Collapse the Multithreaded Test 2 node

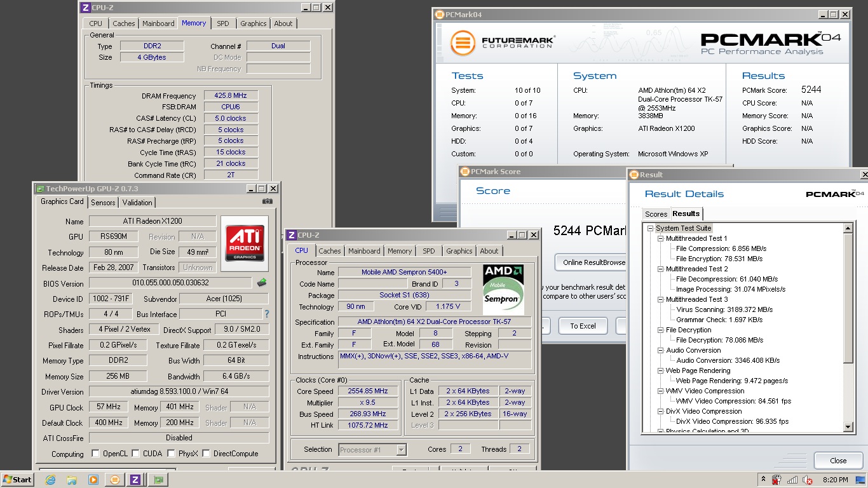click(660, 269)
